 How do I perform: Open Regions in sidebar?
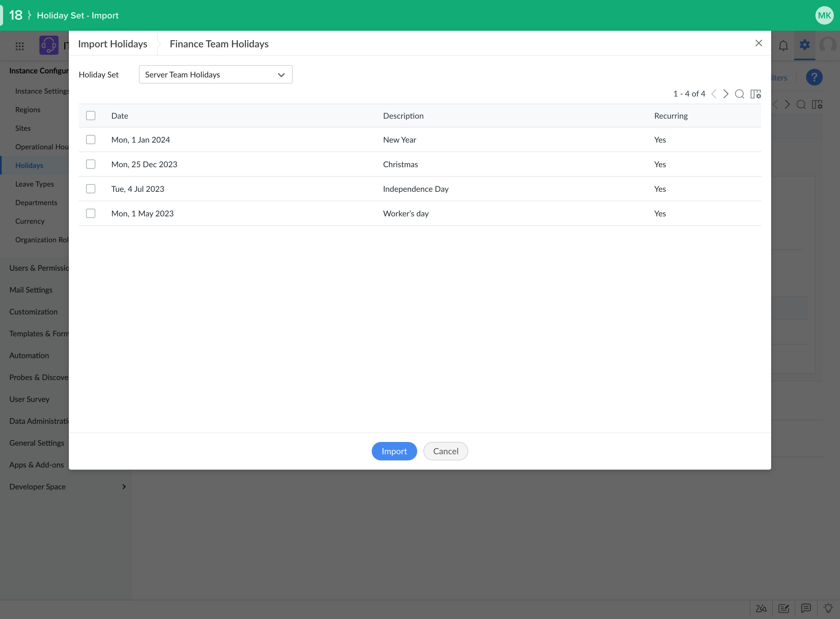[28, 110]
